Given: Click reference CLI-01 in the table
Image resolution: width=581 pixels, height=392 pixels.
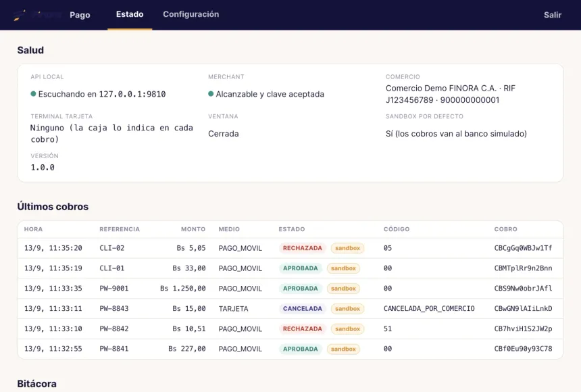Looking at the screenshot, I should pos(112,268).
